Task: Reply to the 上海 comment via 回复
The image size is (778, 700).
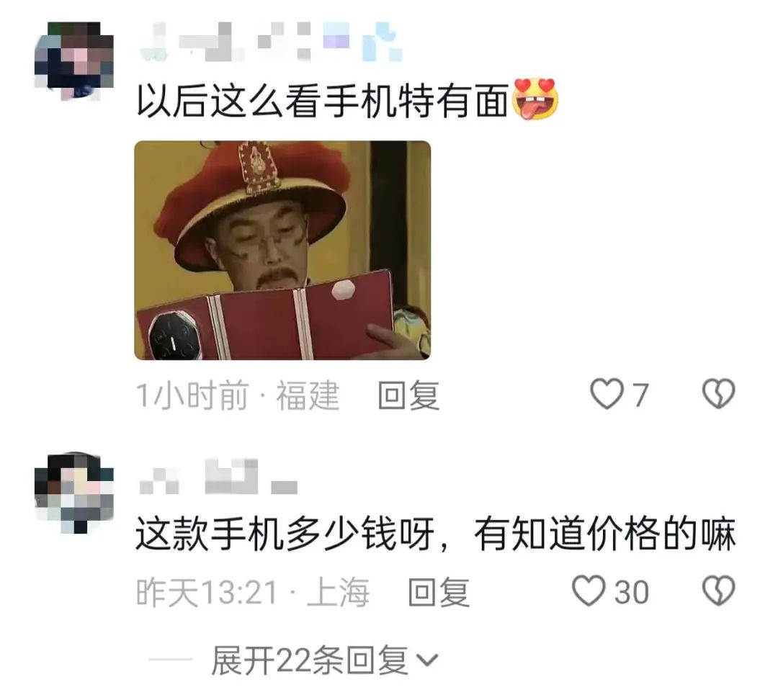Action: tap(439, 592)
